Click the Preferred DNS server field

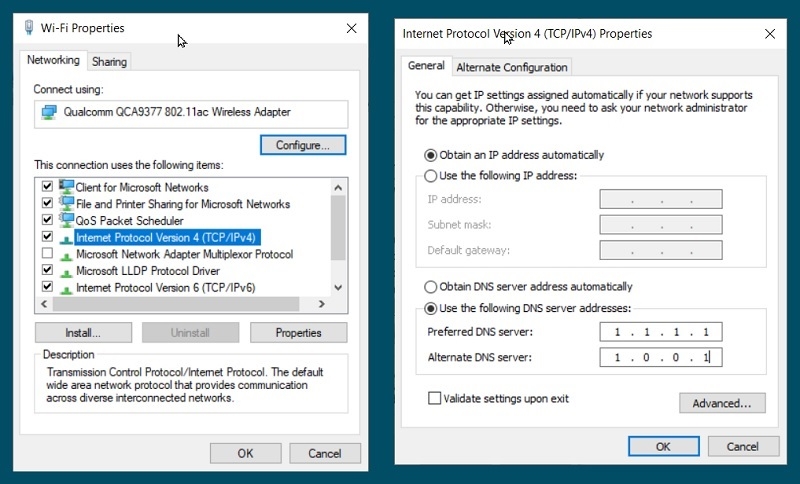[x=660, y=332]
